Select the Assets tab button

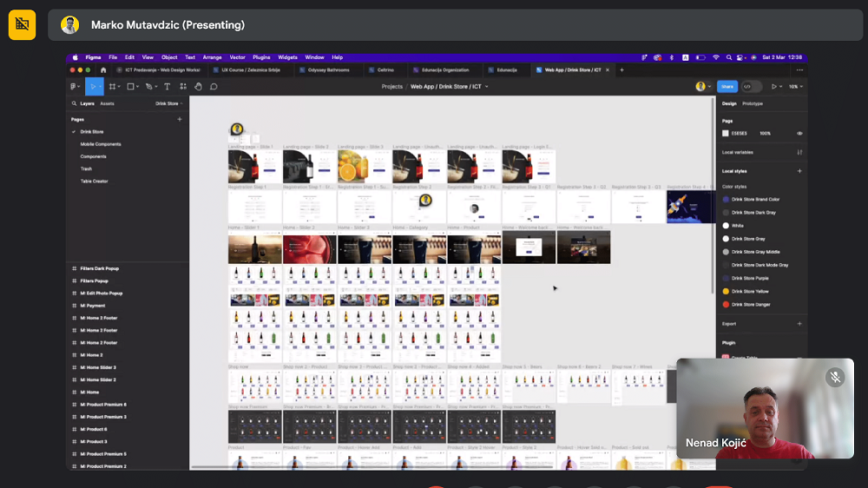(107, 103)
